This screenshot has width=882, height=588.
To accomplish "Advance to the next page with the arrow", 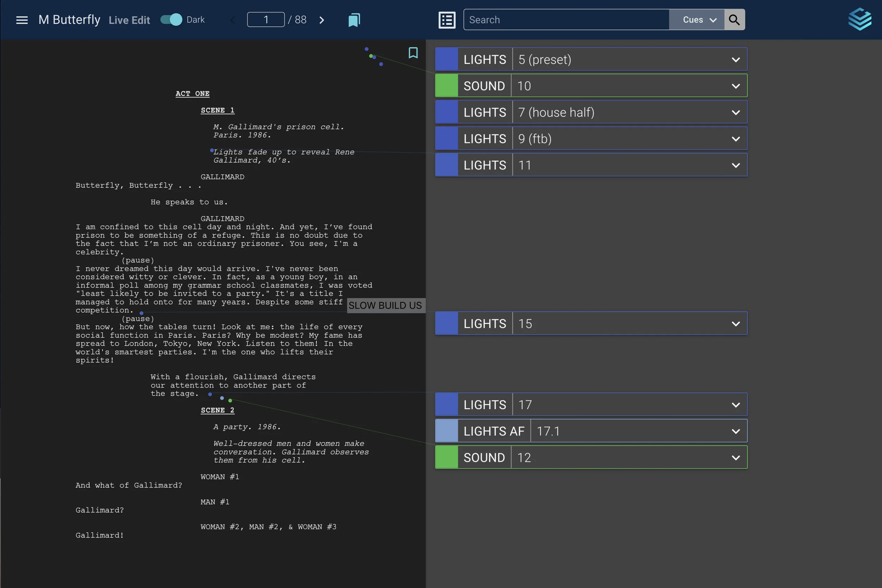I will pyautogui.click(x=321, y=19).
